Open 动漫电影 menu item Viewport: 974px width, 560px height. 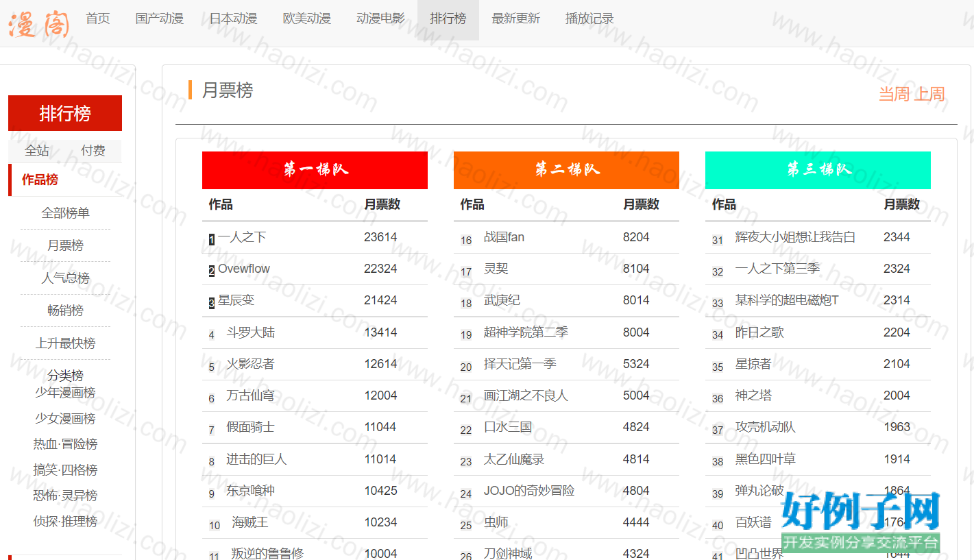380,19
